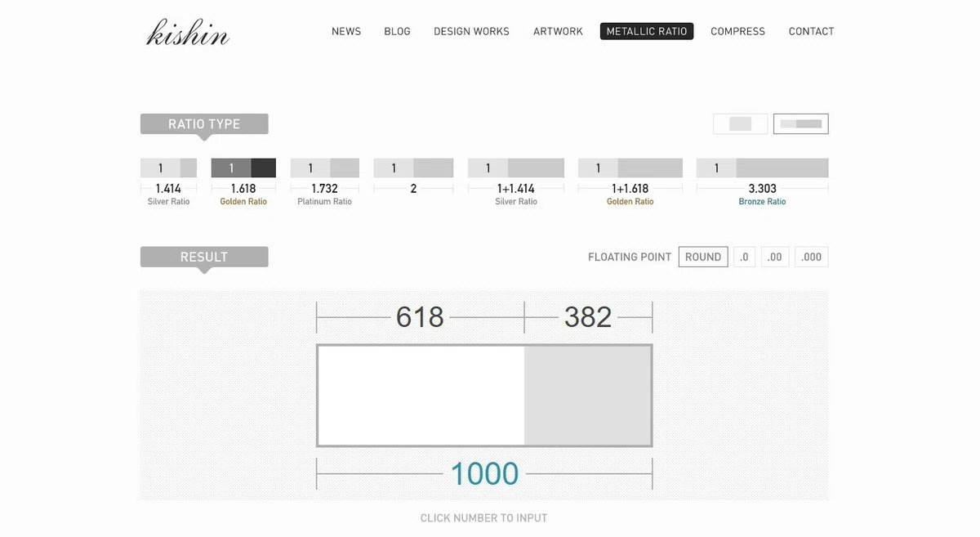Select the 1:1.618 Golden Ratio bar
980x537 pixels.
point(243,168)
